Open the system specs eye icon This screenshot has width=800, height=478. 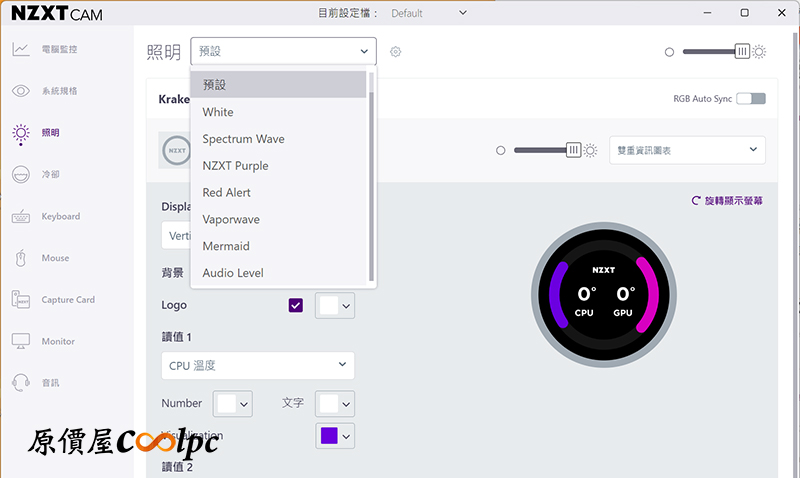click(x=21, y=91)
